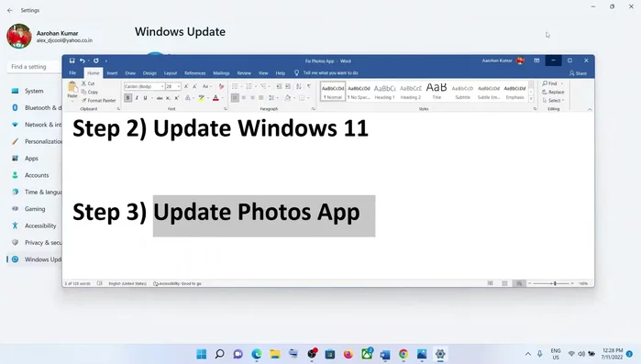Open the Select dropdown in Editing group
The height and width of the screenshot is (364, 641).
point(553,101)
